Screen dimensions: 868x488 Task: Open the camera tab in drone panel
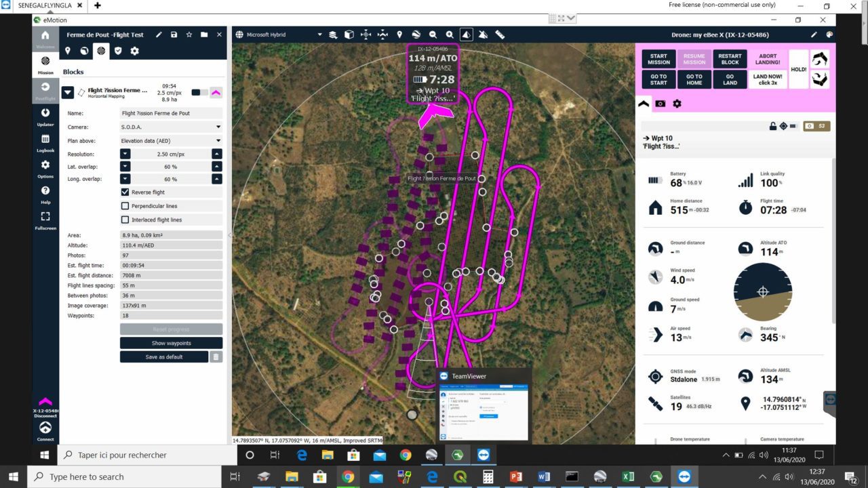point(660,104)
